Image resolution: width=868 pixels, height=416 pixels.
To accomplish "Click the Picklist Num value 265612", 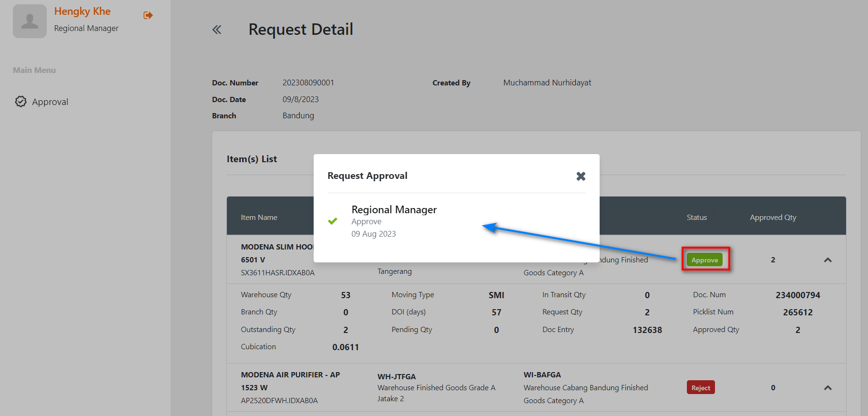I will click(x=797, y=312).
